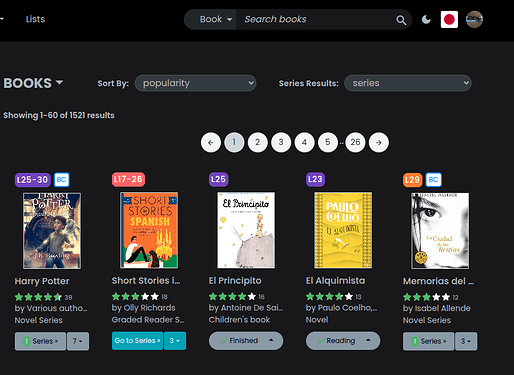Toggle the Reading status on El Alquimista
Viewport: 514px width, 375px height.
click(x=343, y=341)
